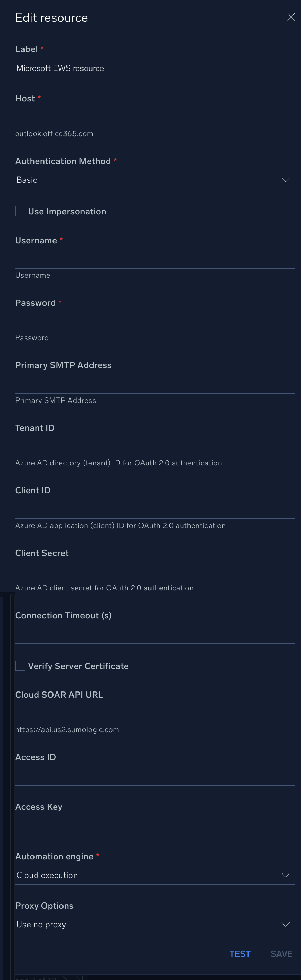
Task: Click the Host input field
Action: [155, 118]
